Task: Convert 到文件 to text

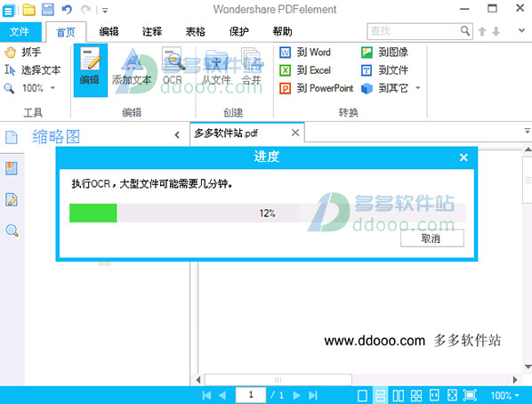Action: (x=384, y=70)
